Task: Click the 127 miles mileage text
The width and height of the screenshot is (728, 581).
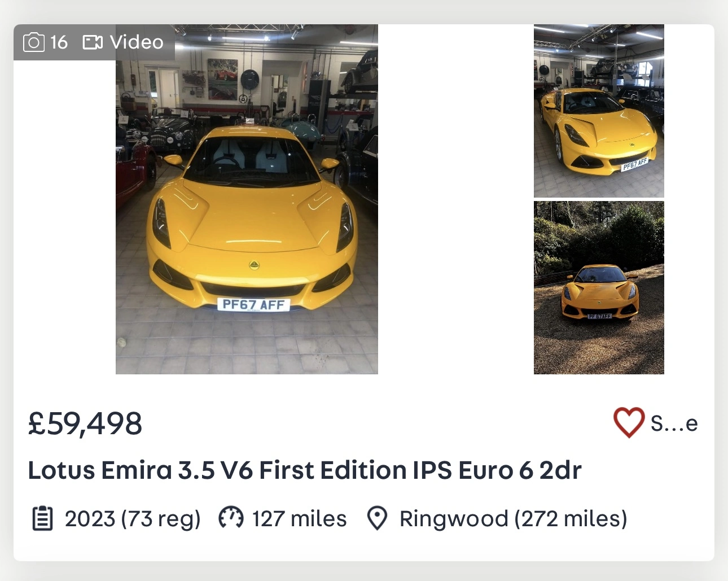Action: point(299,518)
